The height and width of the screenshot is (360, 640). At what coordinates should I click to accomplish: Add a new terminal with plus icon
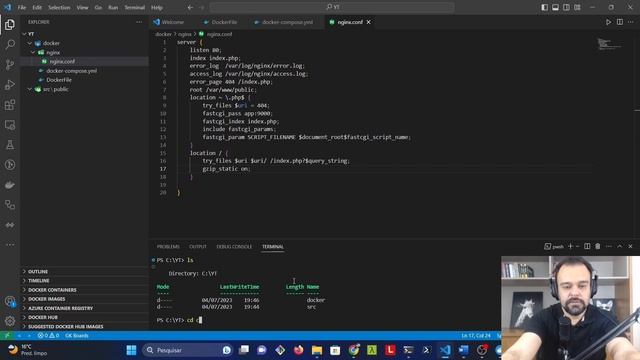[x=571, y=247]
